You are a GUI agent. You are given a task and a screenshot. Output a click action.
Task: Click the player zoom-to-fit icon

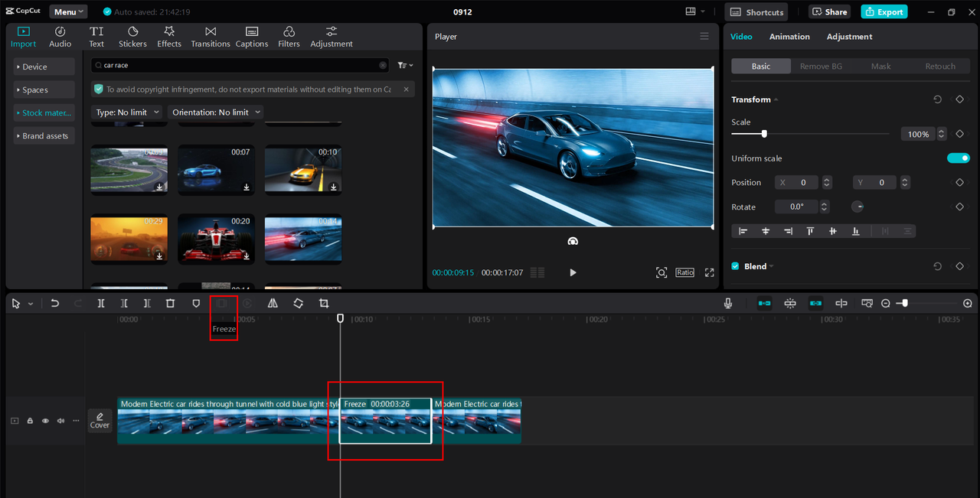tap(661, 272)
